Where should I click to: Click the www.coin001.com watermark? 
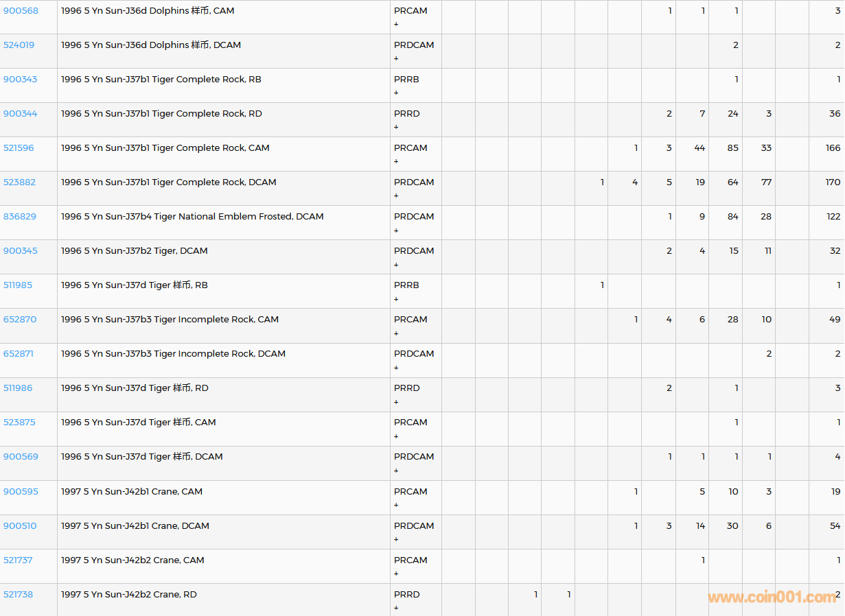pos(772,597)
